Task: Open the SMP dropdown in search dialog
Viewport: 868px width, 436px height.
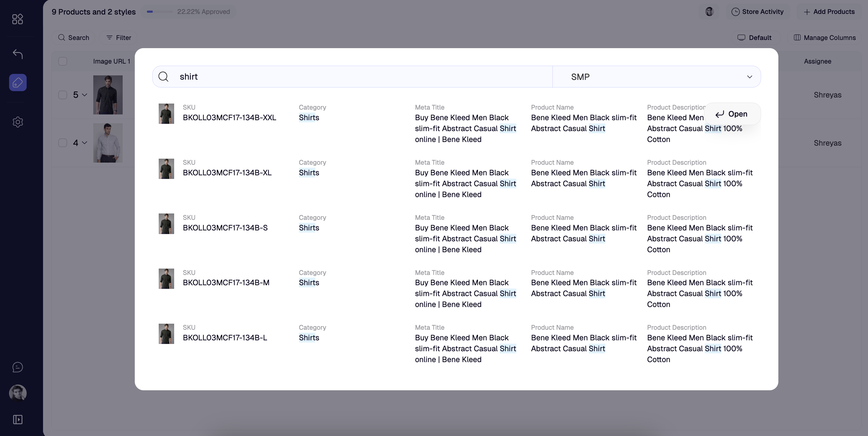Action: tap(656, 77)
